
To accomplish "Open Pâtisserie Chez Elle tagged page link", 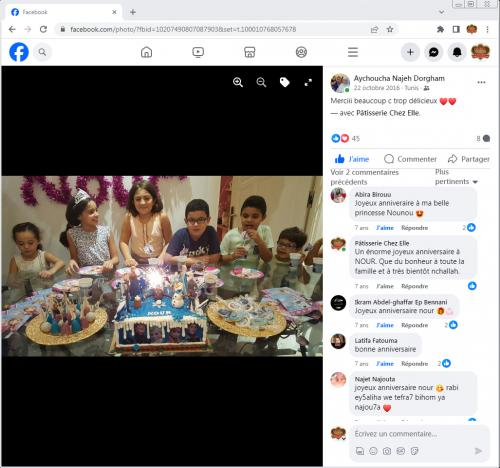I will [x=388, y=113].
